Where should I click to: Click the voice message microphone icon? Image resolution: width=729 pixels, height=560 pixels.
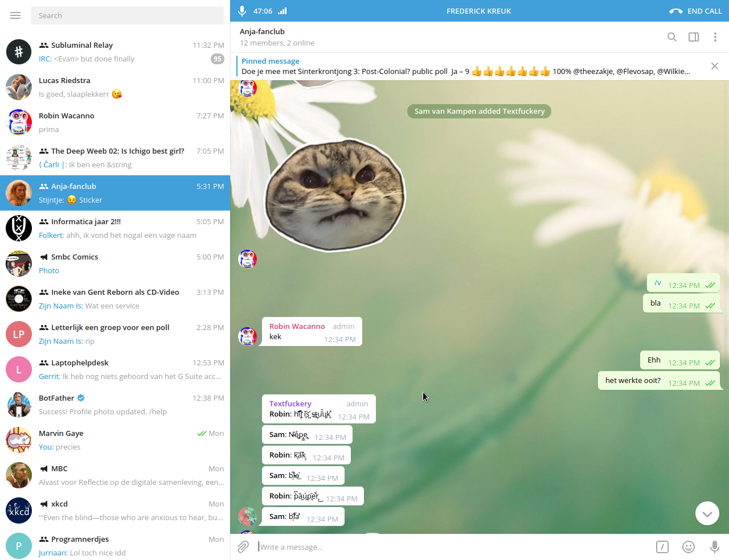pos(714,547)
